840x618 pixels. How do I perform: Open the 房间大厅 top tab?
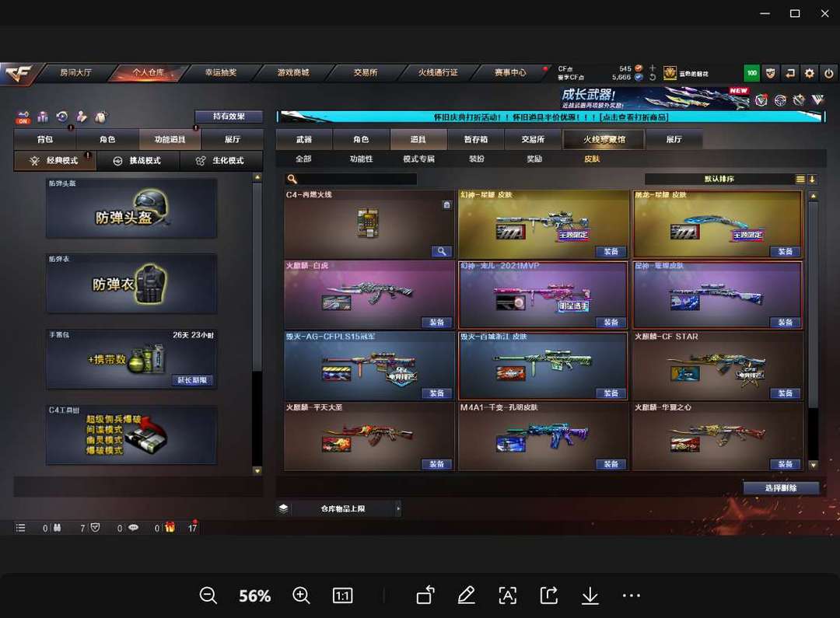coord(75,73)
